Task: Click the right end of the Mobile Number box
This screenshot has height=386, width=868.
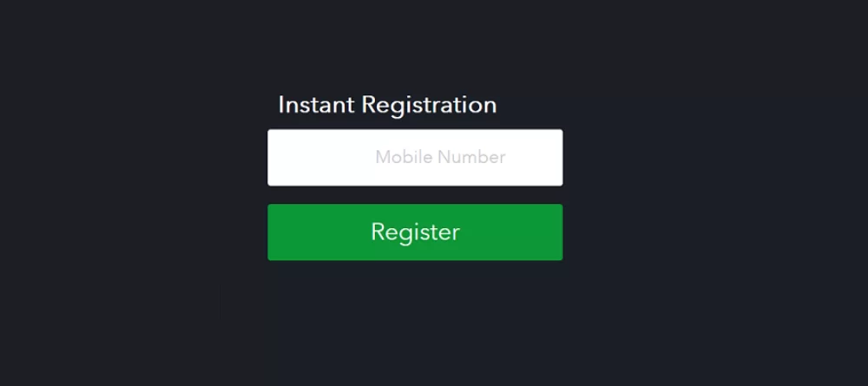Action: point(540,158)
